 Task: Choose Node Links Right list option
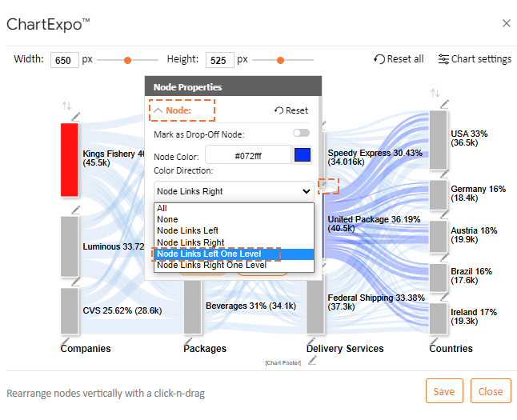click(234, 242)
